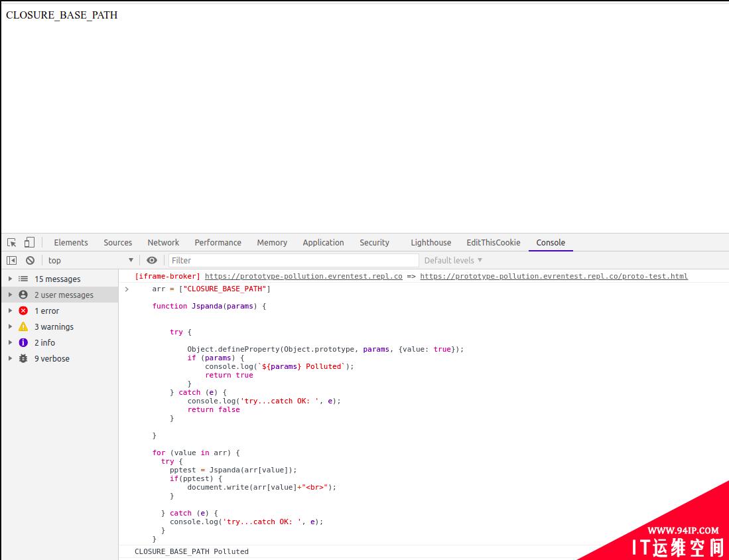This screenshot has height=560, width=729.
Task: Focus the console Filter input field
Action: pos(293,261)
